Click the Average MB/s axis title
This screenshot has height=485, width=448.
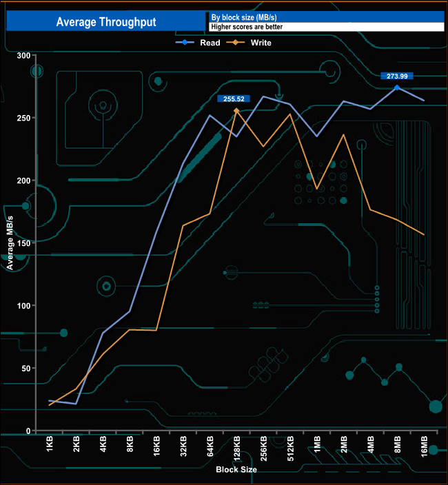point(10,242)
